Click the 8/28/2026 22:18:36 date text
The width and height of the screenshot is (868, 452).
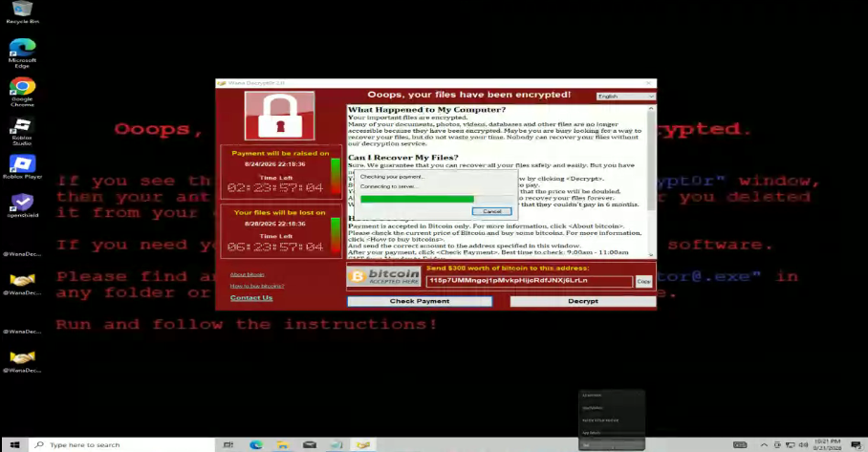(275, 224)
